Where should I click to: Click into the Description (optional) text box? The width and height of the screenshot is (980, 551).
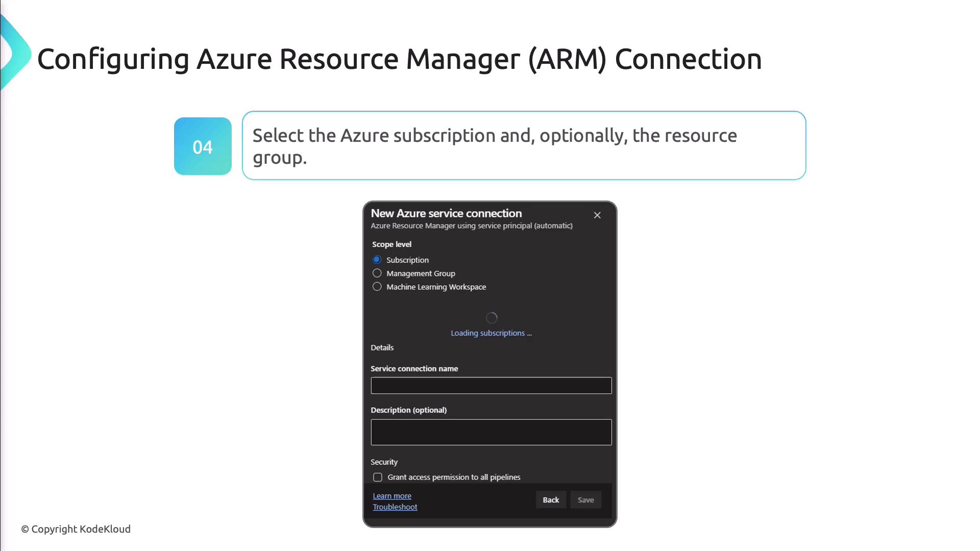click(x=491, y=432)
